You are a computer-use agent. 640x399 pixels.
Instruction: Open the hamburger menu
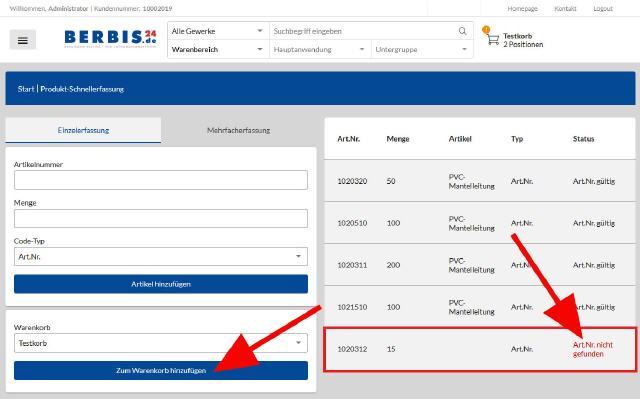[23, 40]
